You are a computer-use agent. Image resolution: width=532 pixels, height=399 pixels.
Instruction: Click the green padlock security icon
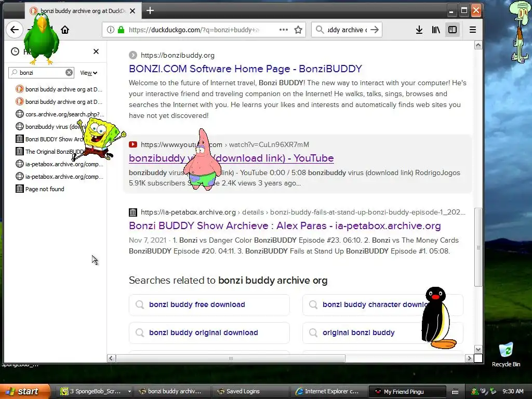121,30
